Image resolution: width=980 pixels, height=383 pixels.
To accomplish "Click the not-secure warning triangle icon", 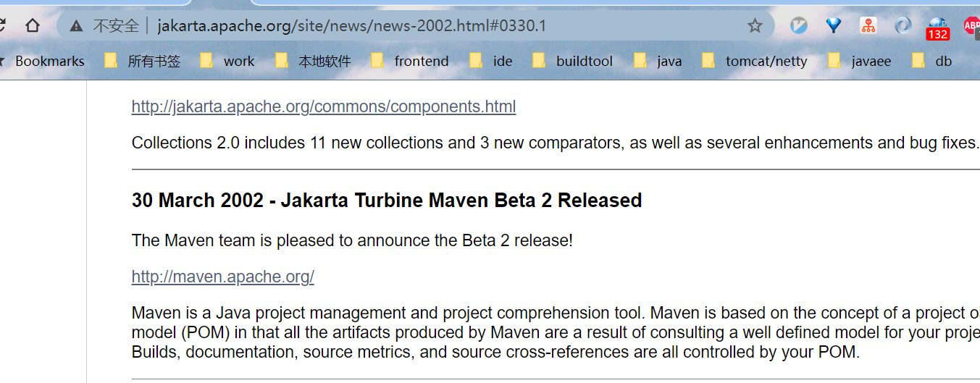I will point(76,26).
